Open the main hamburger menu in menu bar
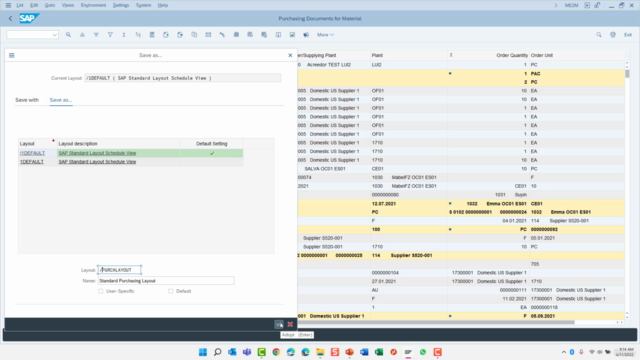The image size is (640, 360). click(8, 5)
